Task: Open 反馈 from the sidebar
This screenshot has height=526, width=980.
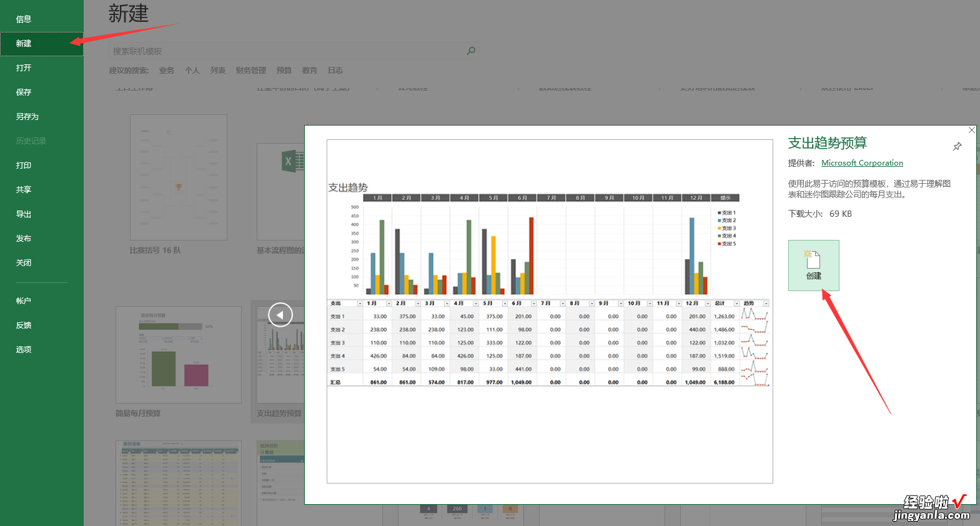Action: (x=42, y=325)
